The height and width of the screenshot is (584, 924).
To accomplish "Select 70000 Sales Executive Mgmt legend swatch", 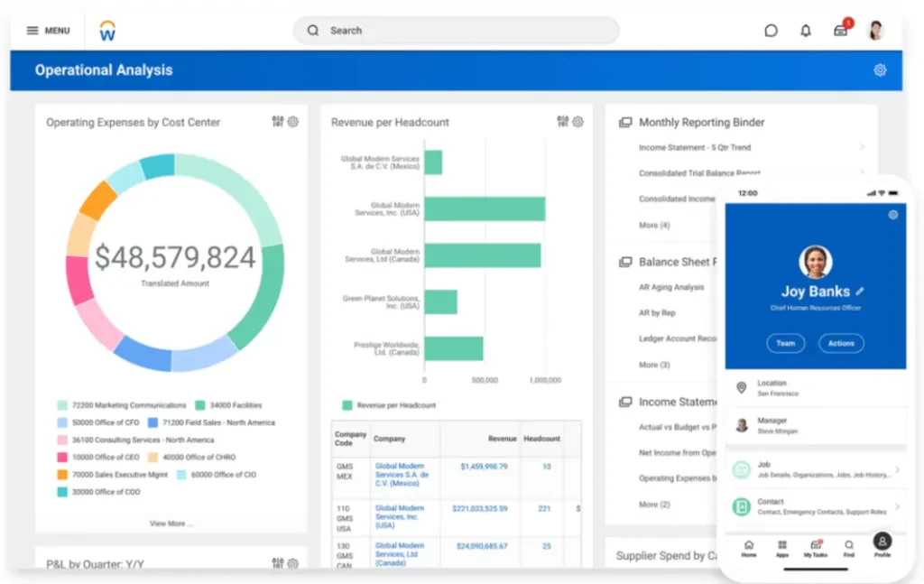I will [x=62, y=475].
